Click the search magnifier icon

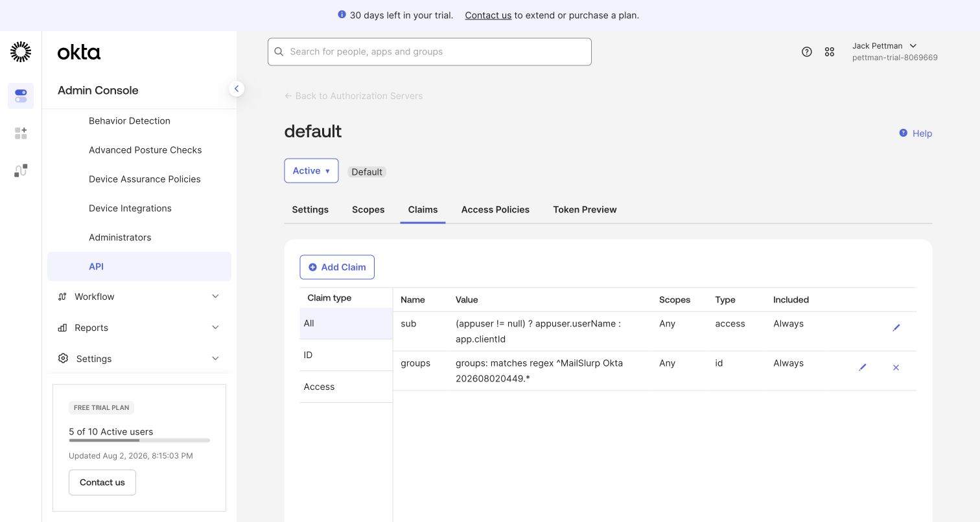coord(279,52)
